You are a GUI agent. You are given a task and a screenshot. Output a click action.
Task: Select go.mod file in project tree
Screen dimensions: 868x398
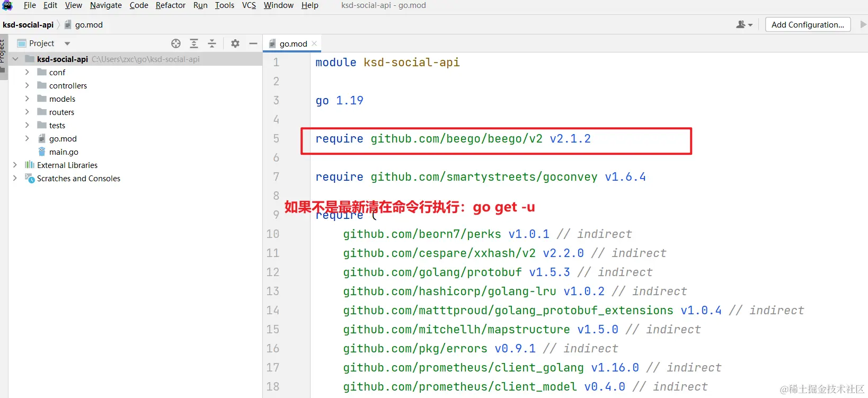(63, 138)
